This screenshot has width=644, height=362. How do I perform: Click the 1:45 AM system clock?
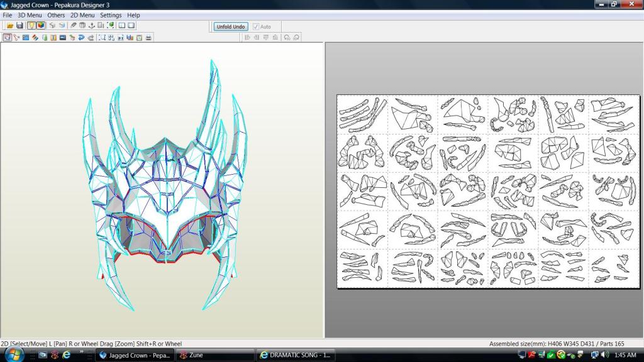[x=626, y=355]
